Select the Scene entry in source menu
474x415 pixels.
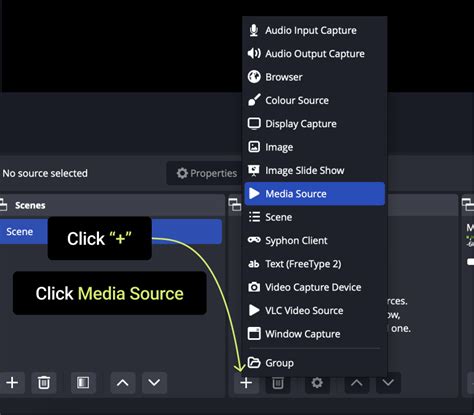tap(315, 217)
